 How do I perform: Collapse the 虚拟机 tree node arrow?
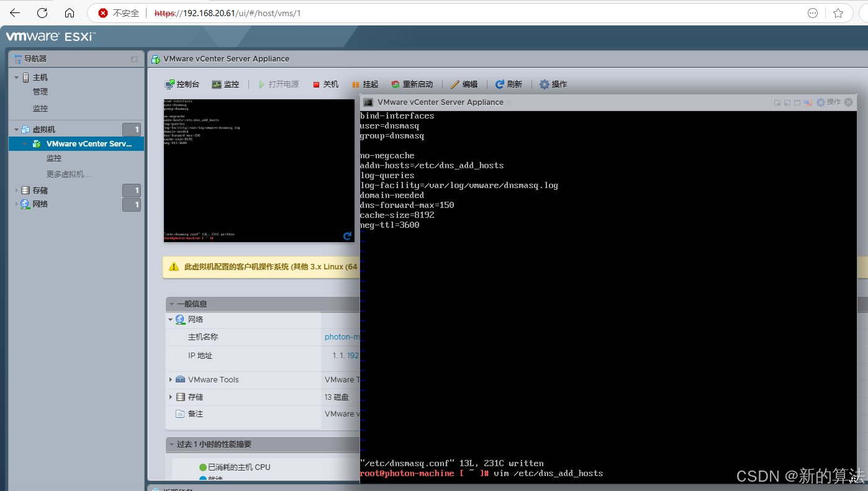16,130
